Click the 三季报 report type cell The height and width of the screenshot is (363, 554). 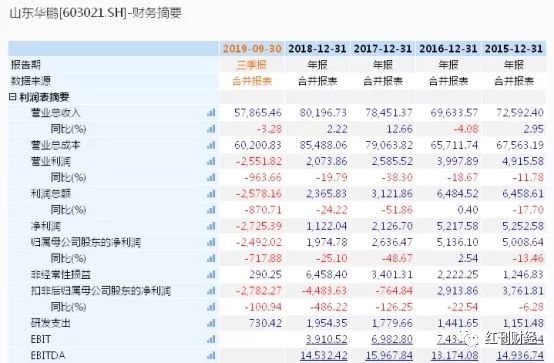tap(252, 65)
